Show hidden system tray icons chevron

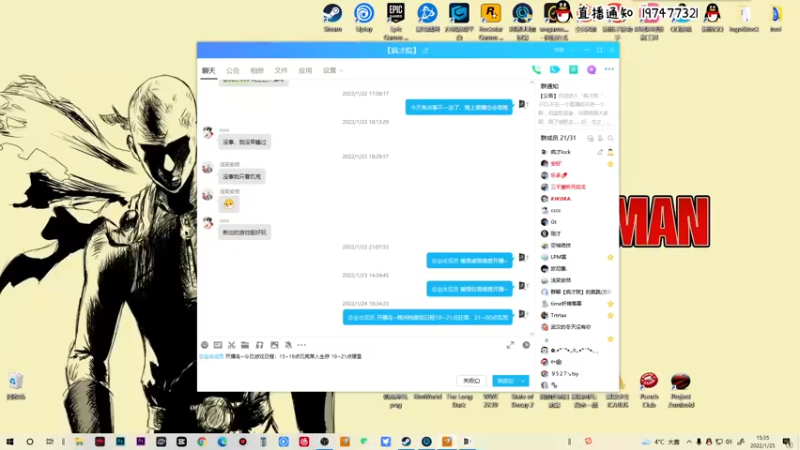coord(689,442)
